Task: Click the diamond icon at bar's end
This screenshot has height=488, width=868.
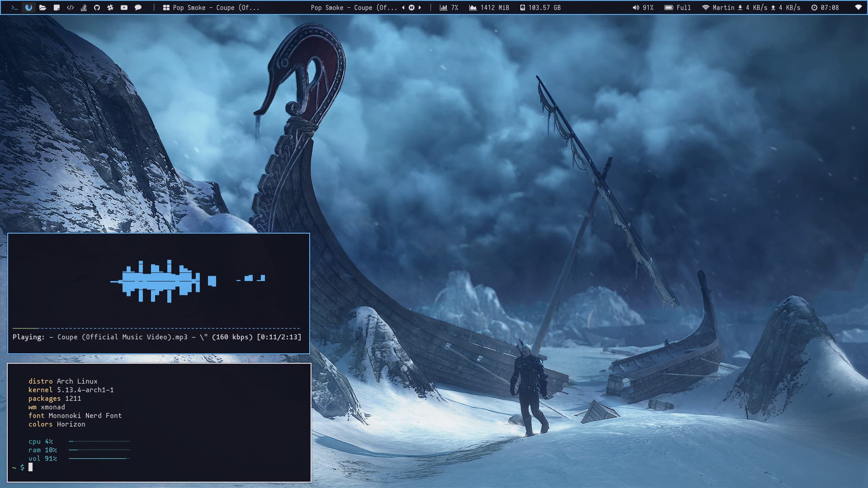Action: tap(859, 8)
